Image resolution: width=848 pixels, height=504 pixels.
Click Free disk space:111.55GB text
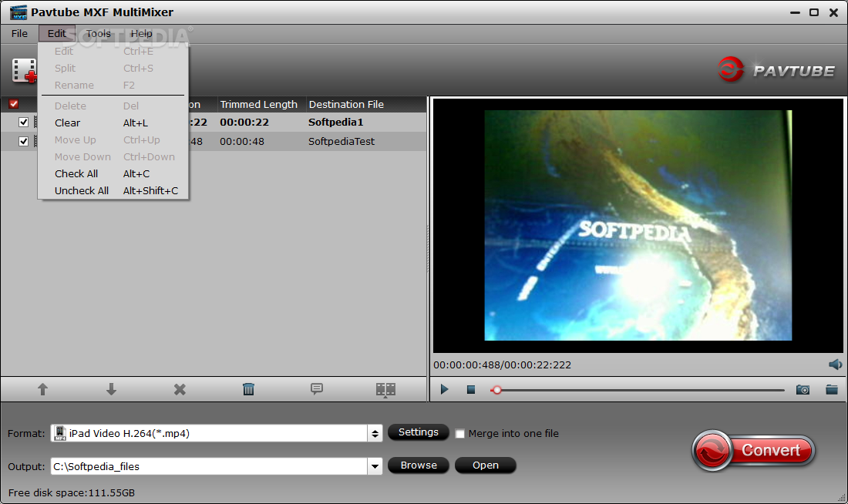pos(72,492)
